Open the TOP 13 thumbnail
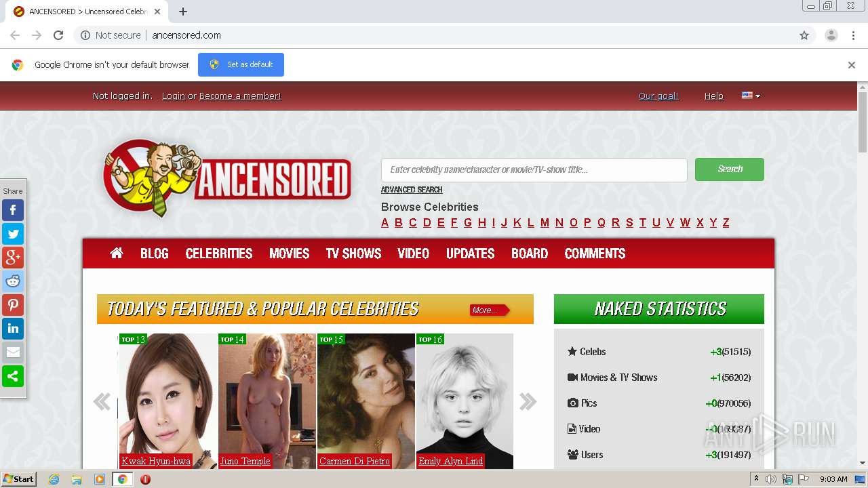This screenshot has width=868, height=488. [x=168, y=401]
